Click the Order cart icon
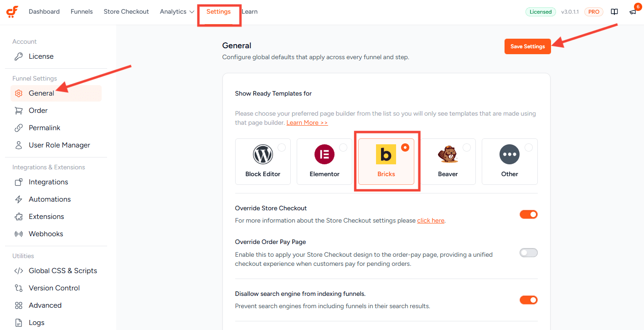The height and width of the screenshot is (330, 644). pos(19,111)
